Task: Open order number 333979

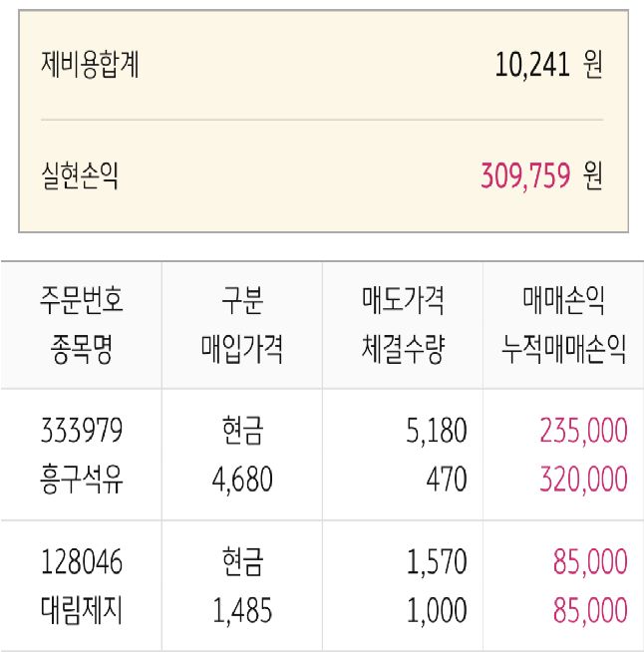Action: point(82,431)
